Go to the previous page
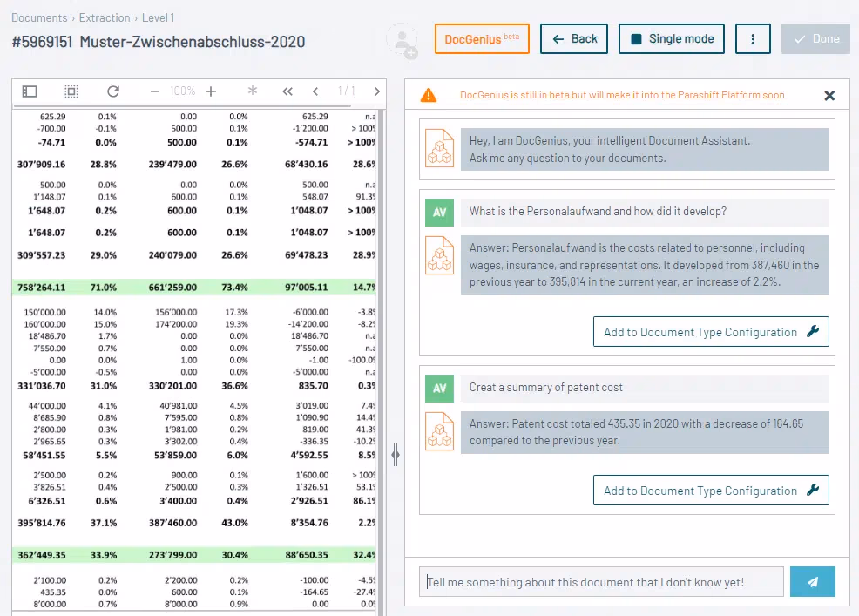The width and height of the screenshot is (859, 616). pyautogui.click(x=315, y=91)
